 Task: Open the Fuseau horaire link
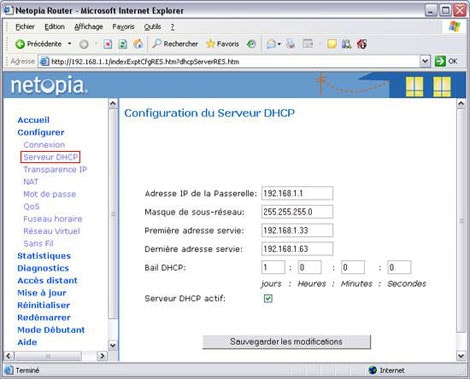pos(53,219)
